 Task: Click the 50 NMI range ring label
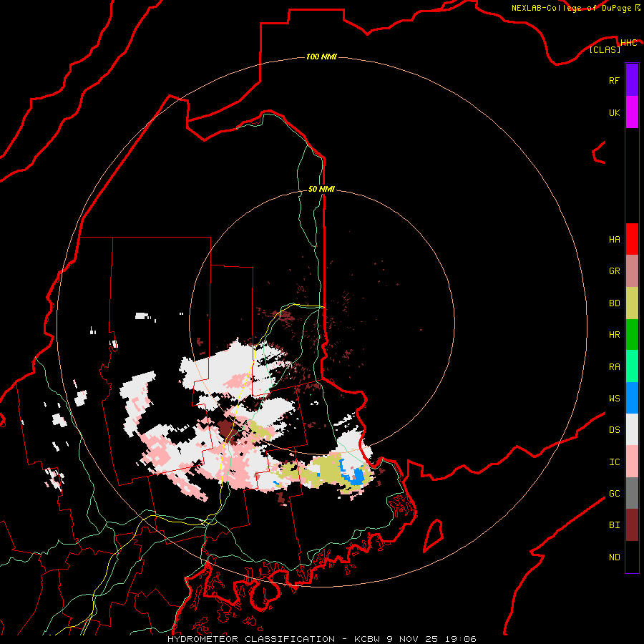[x=321, y=189]
